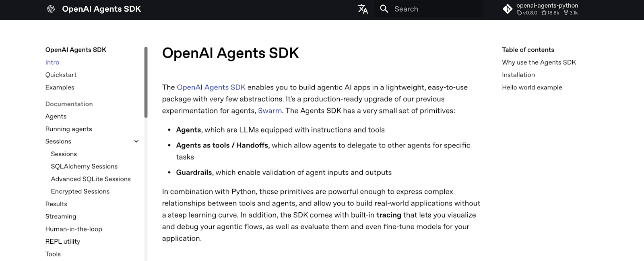Click the 'Table of contents' heading text

point(528,50)
